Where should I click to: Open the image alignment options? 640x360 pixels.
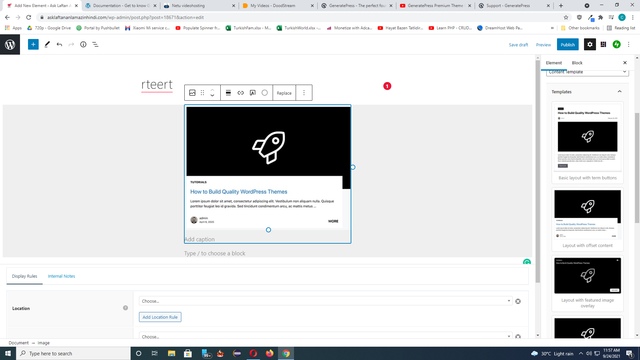[228, 93]
